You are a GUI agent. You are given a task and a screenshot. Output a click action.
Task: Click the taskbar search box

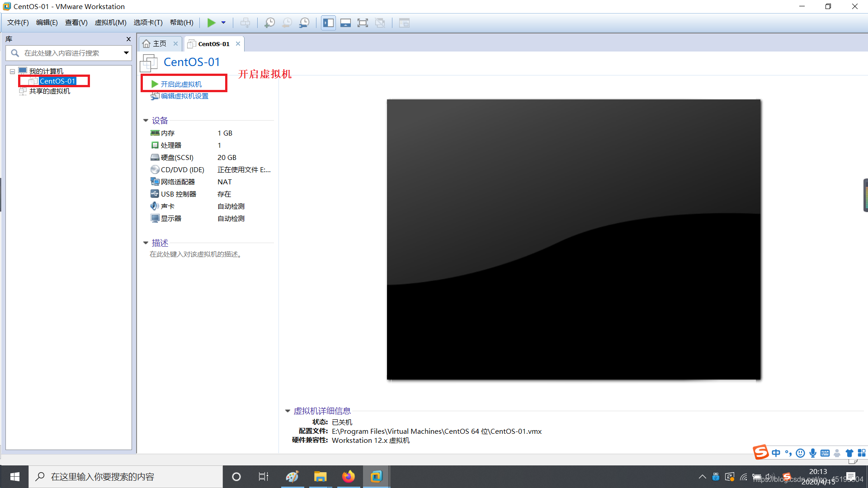click(126, 477)
